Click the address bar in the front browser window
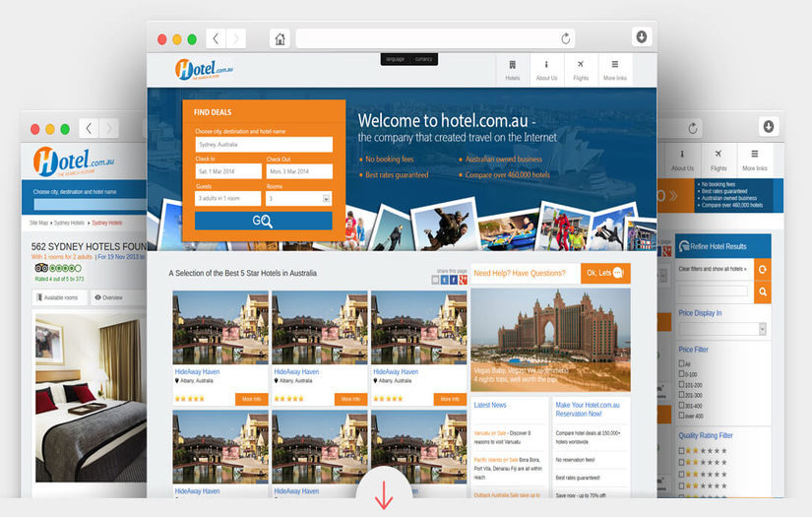This screenshot has width=812, height=517. pos(435,38)
